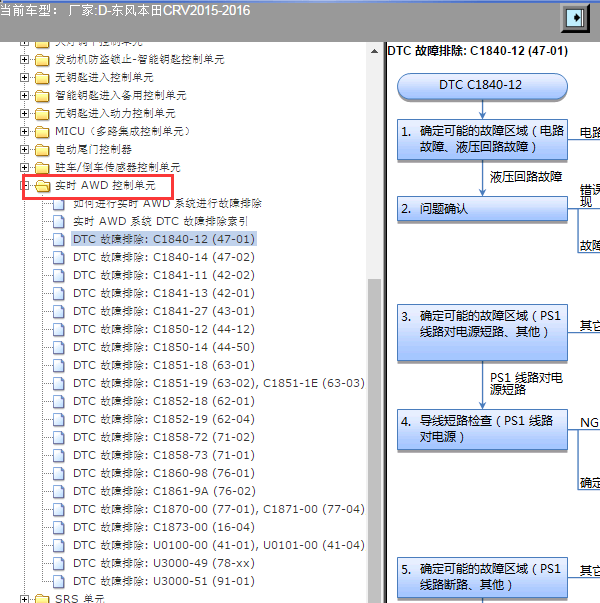This screenshot has width=600, height=603.
Task: Click document icon of C1841-27 (43-01)
Action: coord(58,311)
